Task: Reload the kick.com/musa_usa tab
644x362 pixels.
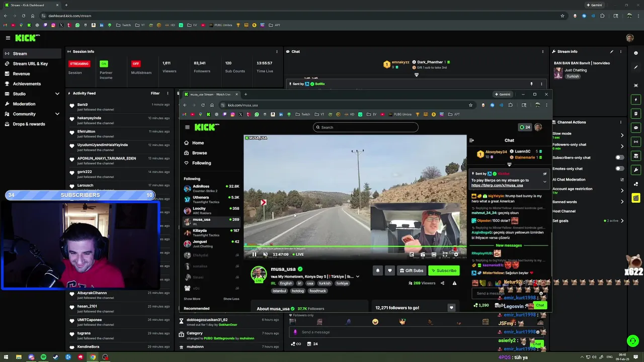Action: [203, 105]
